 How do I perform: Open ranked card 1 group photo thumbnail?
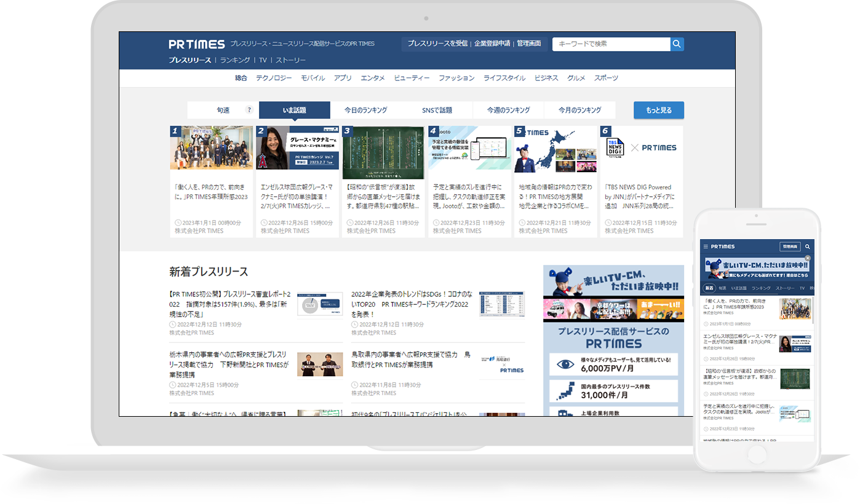tap(212, 148)
